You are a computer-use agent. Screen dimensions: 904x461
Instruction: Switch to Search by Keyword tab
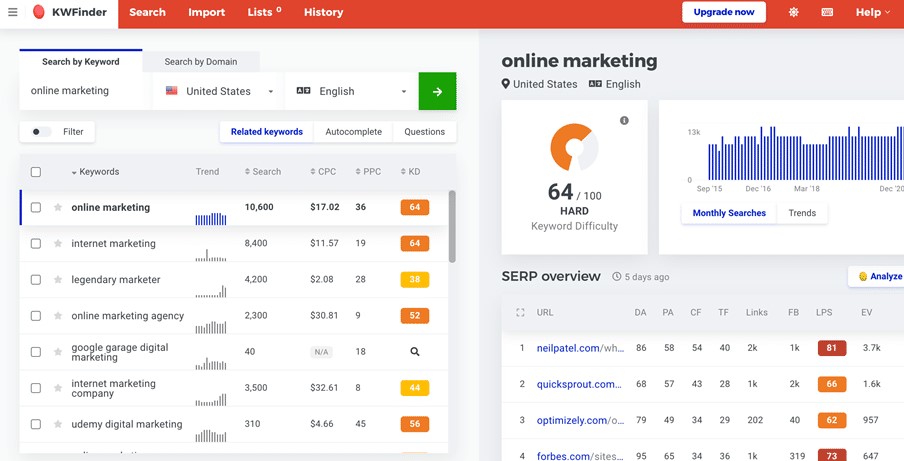81,62
